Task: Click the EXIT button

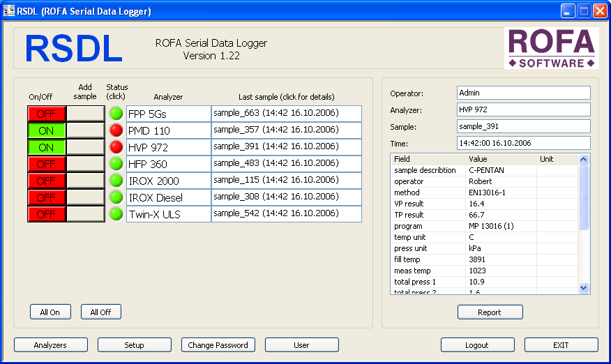Action: tap(561, 345)
